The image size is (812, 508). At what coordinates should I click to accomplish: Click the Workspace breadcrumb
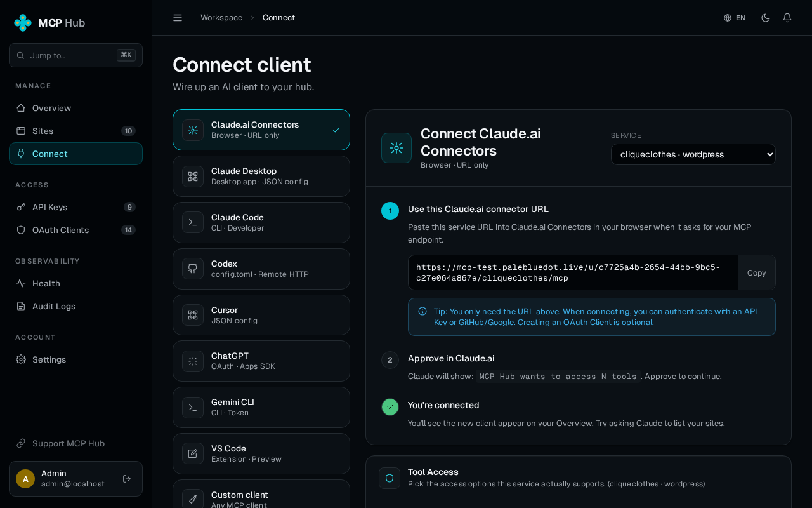tap(221, 18)
